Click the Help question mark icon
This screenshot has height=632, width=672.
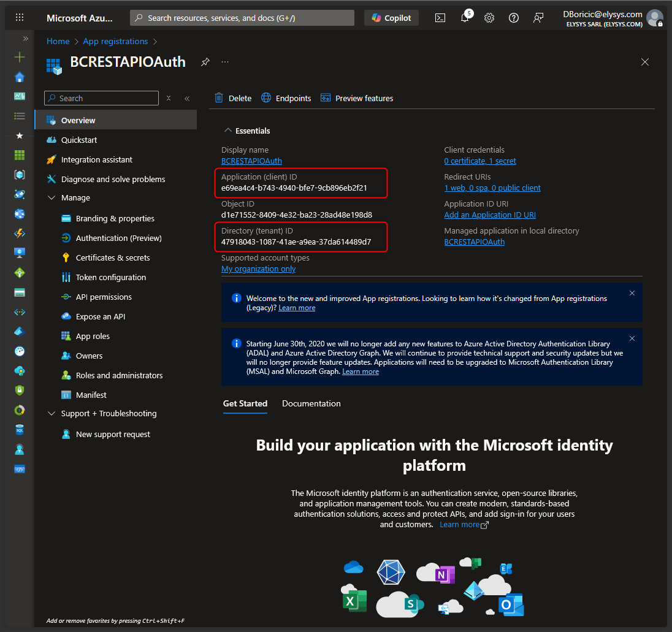click(514, 18)
